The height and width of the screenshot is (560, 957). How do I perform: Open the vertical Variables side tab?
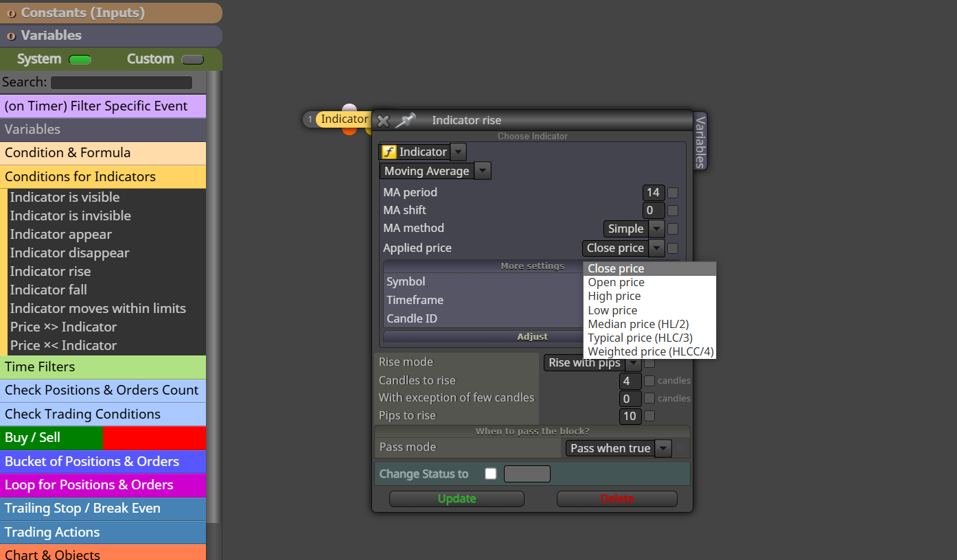click(x=700, y=141)
